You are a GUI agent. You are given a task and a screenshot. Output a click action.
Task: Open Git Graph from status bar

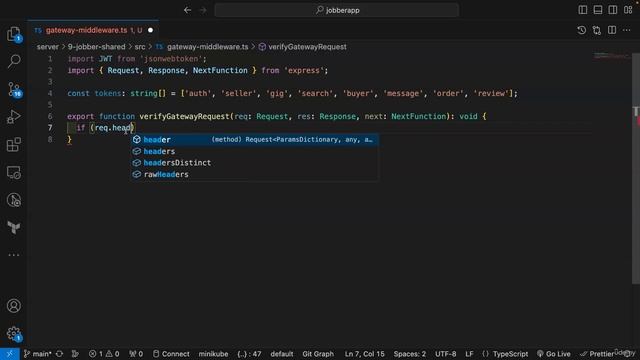pyautogui.click(x=318, y=354)
